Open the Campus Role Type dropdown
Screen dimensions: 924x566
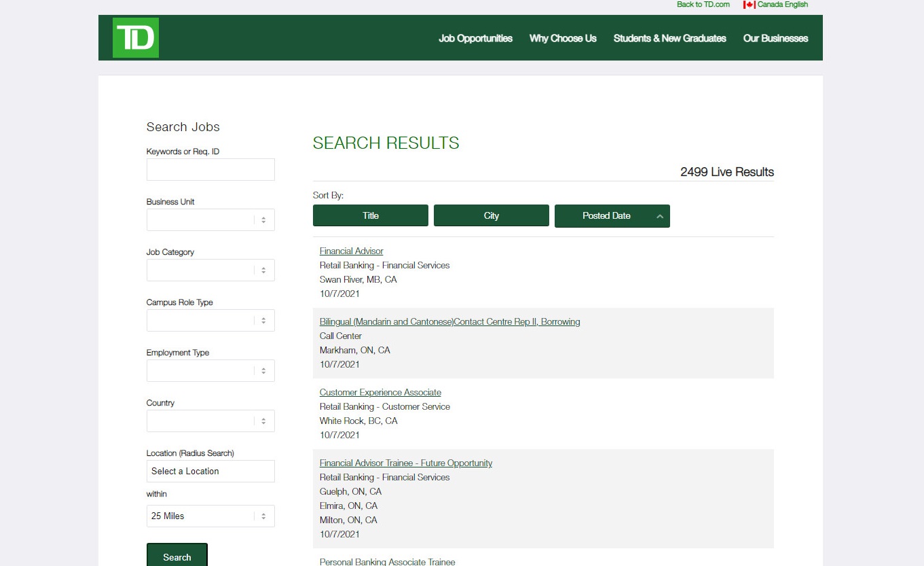pos(210,321)
